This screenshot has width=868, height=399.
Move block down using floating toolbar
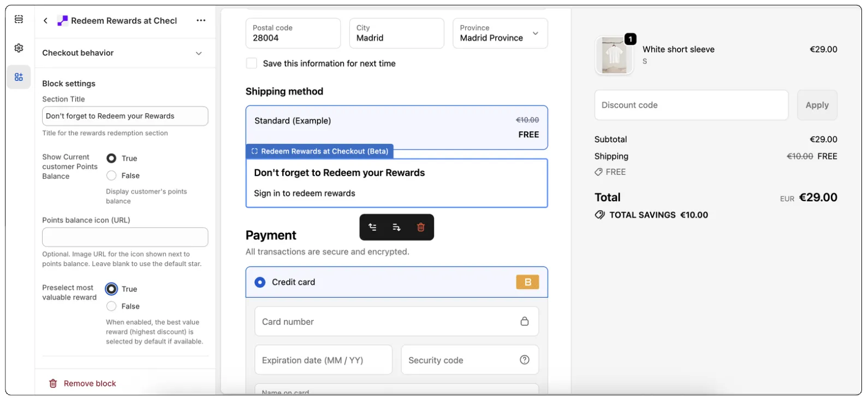tap(397, 227)
